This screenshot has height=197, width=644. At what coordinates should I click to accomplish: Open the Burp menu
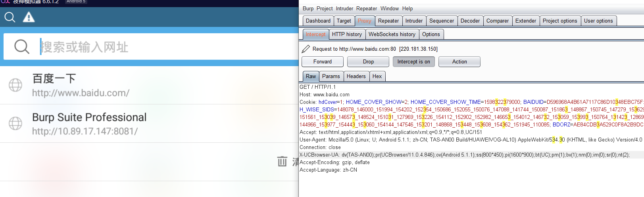pos(308,8)
